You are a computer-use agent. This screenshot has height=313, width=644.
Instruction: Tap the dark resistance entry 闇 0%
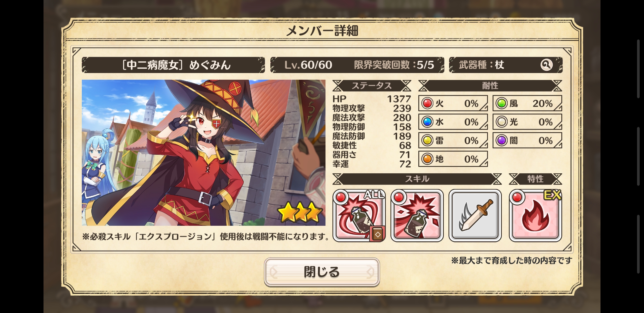click(527, 140)
